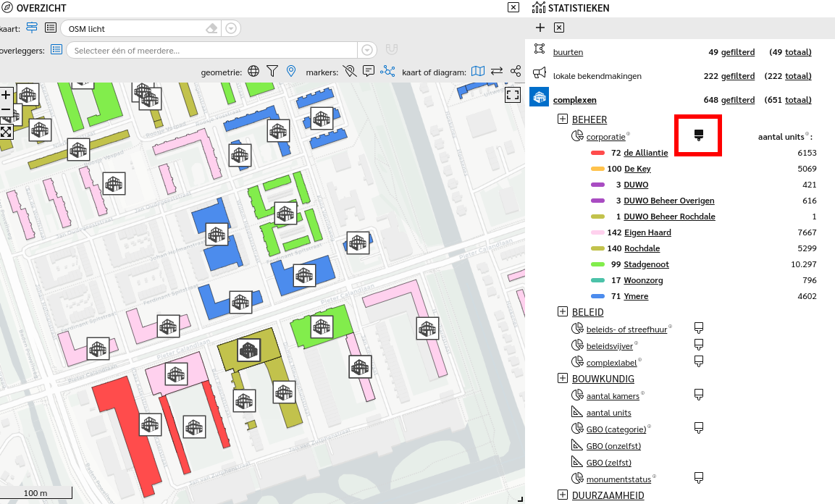This screenshot has width=835, height=504.
Task: Select the dark highlighted building marker
Action: pos(248,350)
